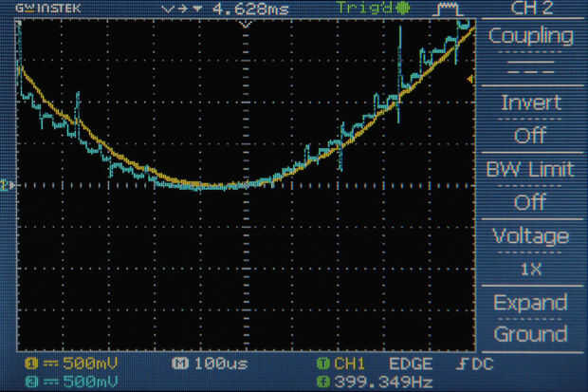Click the cyan CH2 badge icon at bottom
Image resolution: width=588 pixels, height=392 pixels.
point(31,382)
